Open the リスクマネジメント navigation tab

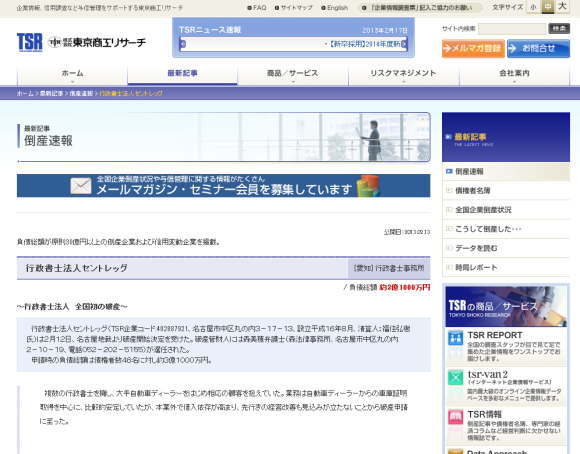[x=404, y=74]
